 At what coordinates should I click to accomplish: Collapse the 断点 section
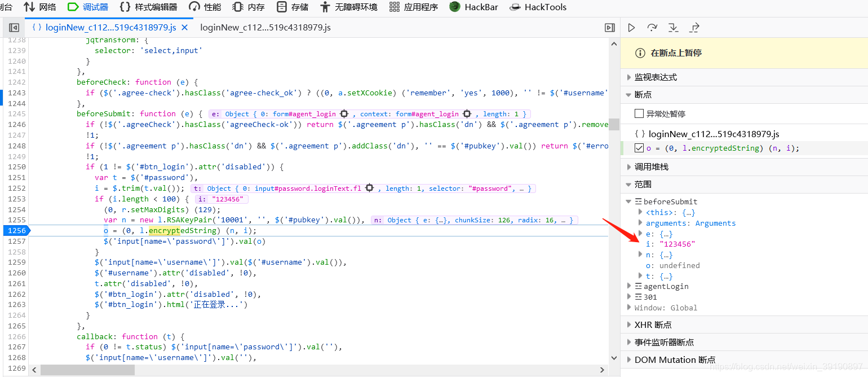[x=744, y=95]
